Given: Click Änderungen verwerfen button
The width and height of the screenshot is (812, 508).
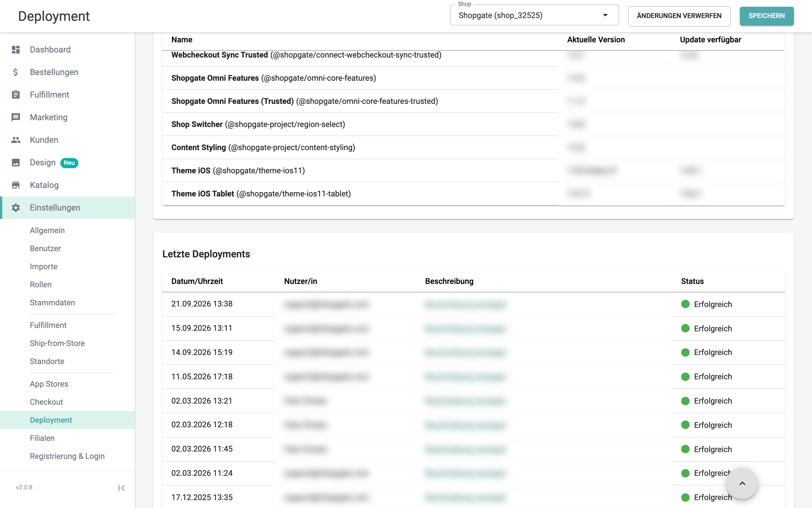Looking at the screenshot, I should (x=679, y=16).
